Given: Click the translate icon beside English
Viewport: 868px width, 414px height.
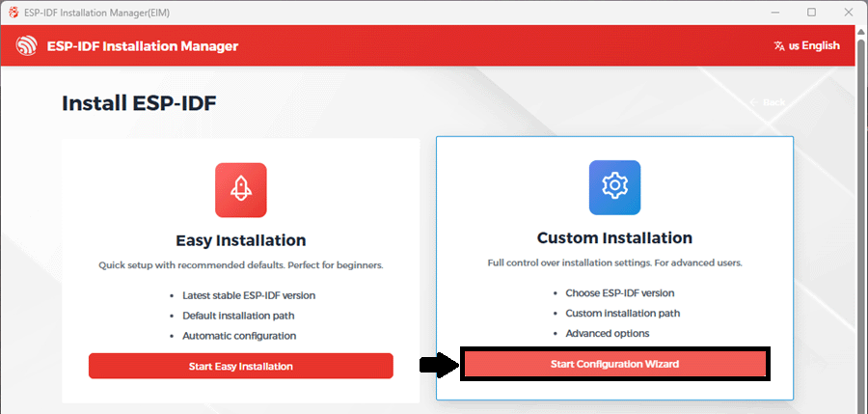Looking at the screenshot, I should (779, 46).
